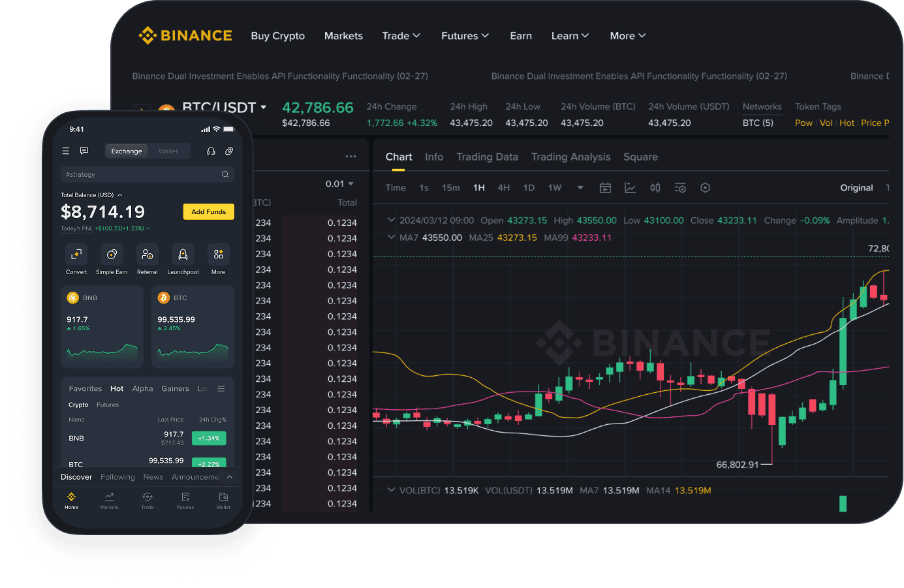Select the 4H chart interval
904x588 pixels.
pos(504,188)
